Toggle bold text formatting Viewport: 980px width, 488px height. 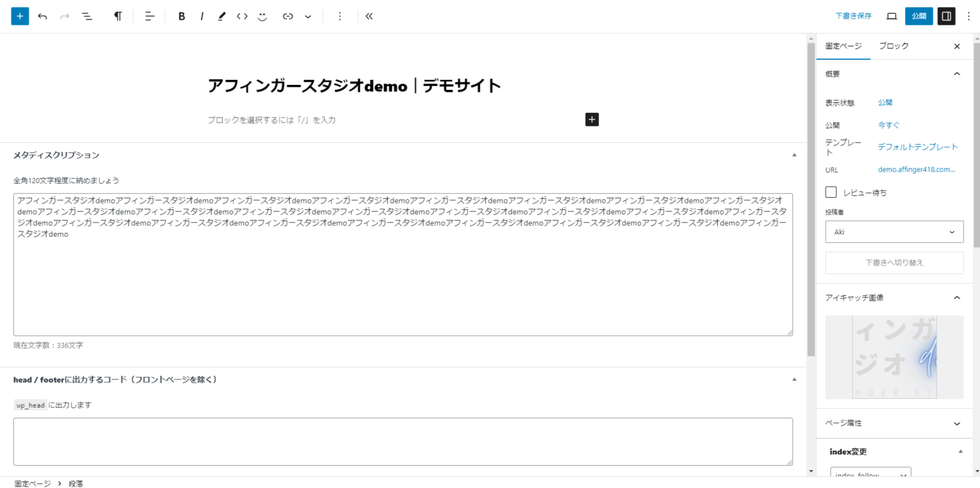(x=182, y=17)
